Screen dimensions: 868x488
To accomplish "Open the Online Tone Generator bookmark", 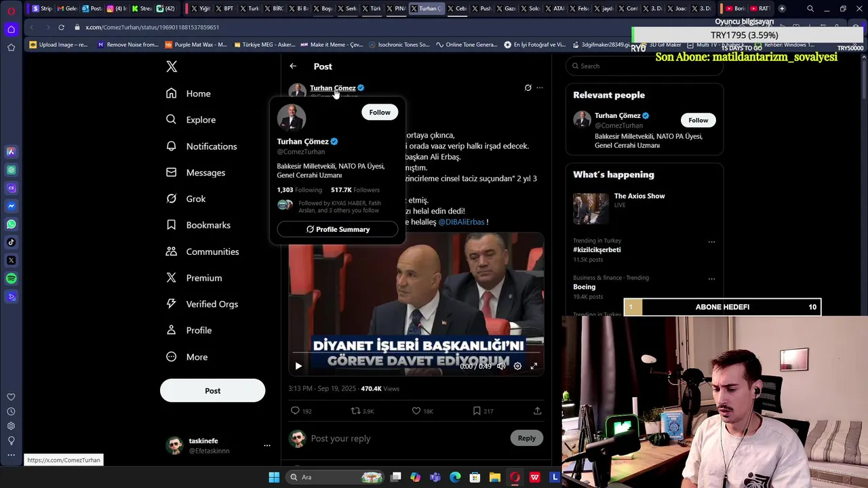I will (x=467, y=45).
